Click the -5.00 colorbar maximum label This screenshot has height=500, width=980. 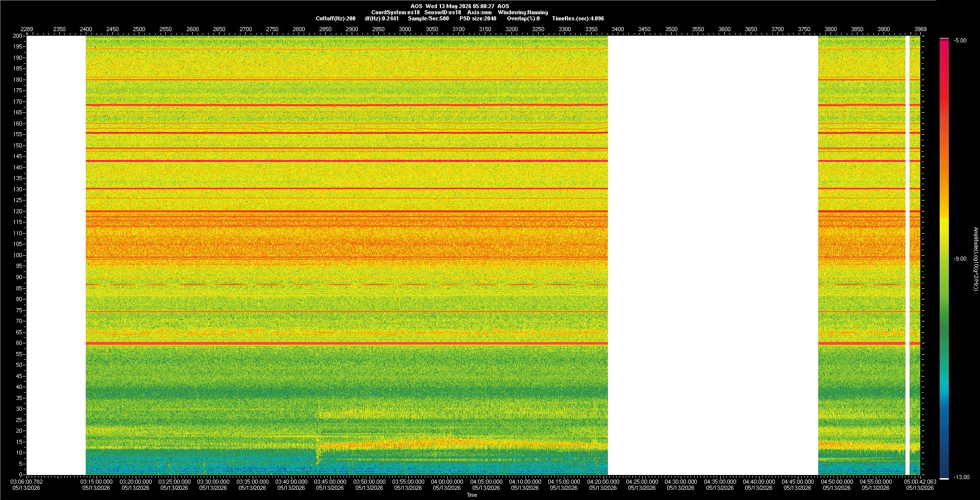tap(960, 41)
